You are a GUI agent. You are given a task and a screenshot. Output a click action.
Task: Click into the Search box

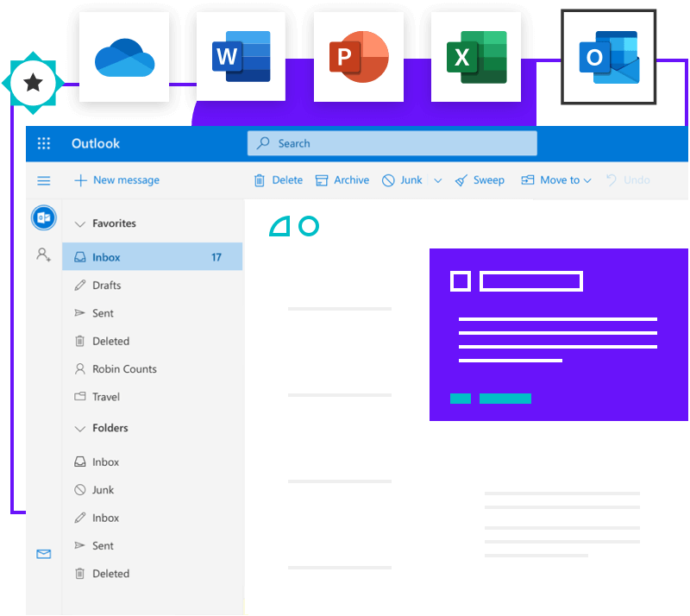click(392, 144)
